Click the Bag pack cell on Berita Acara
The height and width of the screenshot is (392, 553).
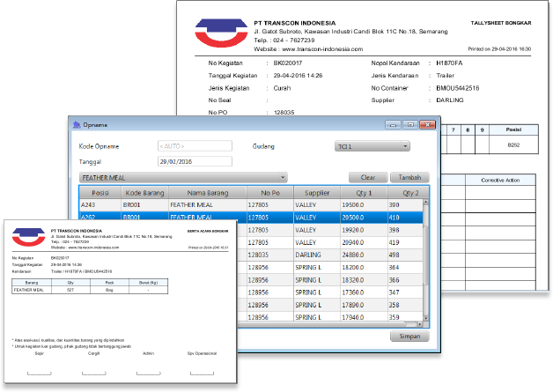tap(109, 290)
